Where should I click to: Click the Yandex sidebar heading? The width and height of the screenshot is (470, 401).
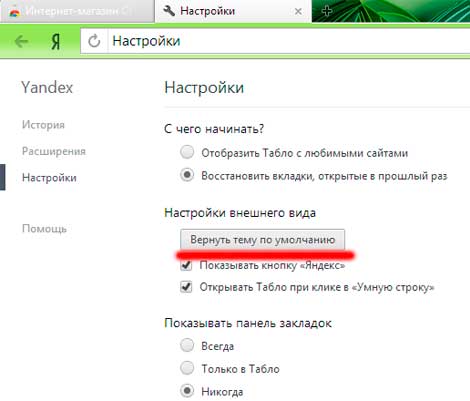pos(47,88)
